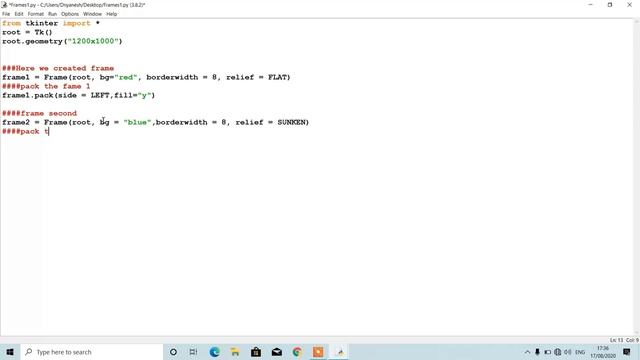
Task: Open the Options menu
Action: pos(70,14)
